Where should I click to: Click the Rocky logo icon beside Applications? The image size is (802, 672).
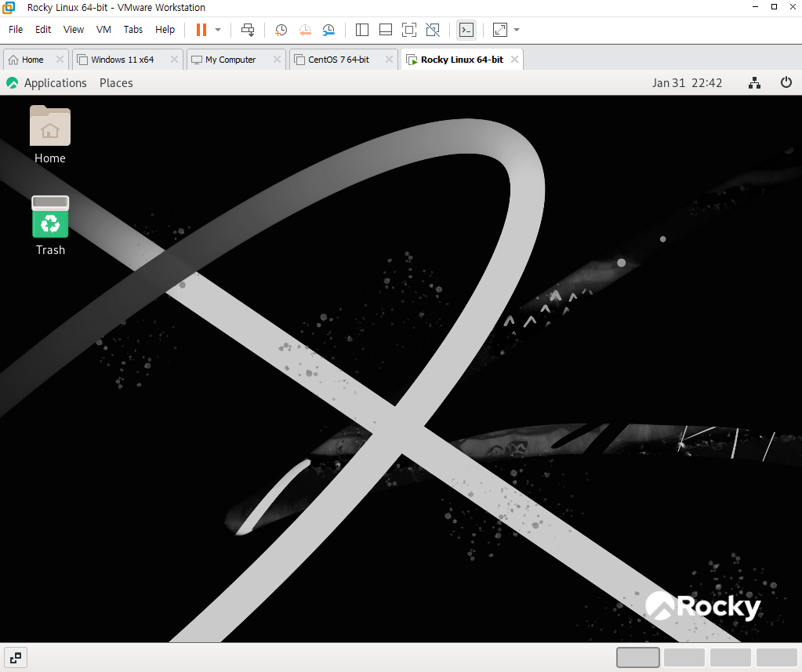tap(13, 83)
